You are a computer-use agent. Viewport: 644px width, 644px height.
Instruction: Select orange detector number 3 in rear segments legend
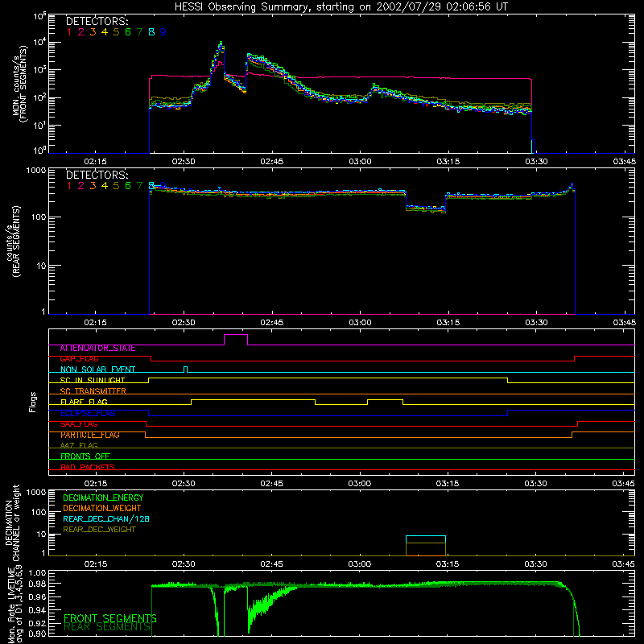93,186
